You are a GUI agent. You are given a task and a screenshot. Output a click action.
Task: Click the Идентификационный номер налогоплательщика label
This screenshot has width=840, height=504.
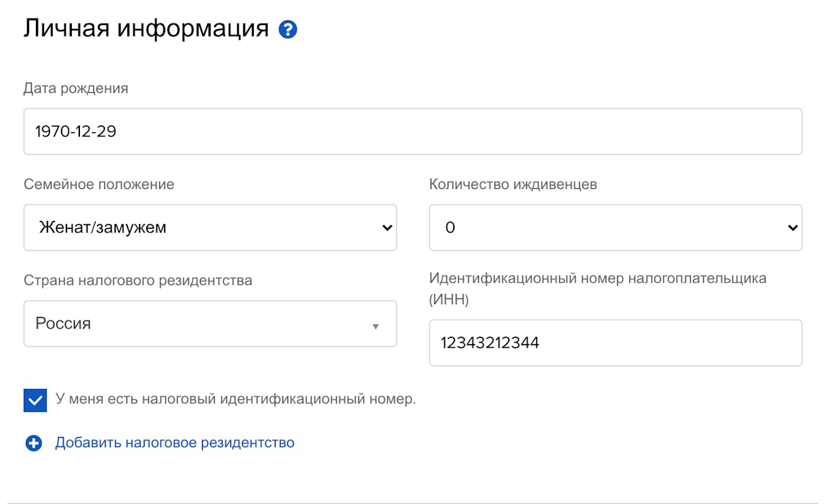[x=598, y=288]
